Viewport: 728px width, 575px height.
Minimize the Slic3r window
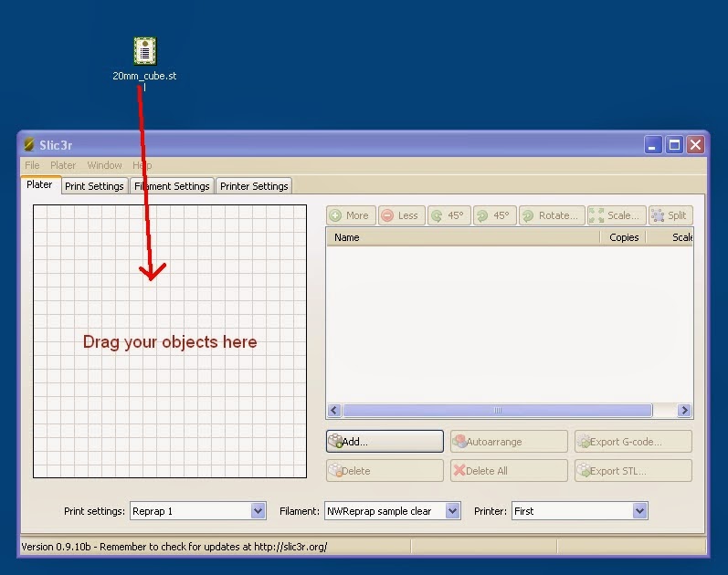click(653, 145)
